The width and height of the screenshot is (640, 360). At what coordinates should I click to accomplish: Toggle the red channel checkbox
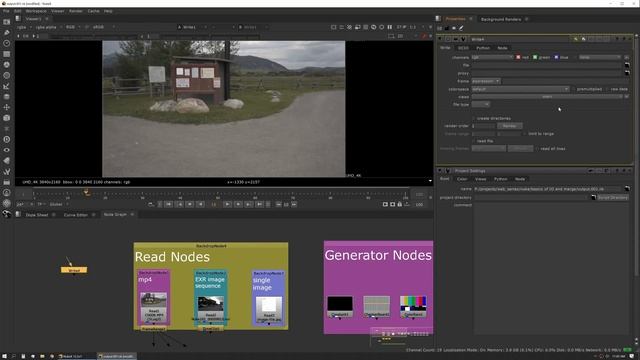518,57
